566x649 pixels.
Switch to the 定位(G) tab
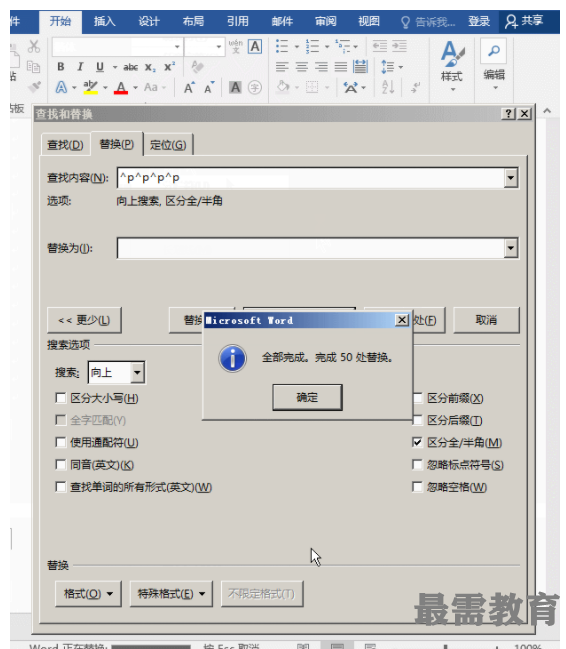coord(168,145)
